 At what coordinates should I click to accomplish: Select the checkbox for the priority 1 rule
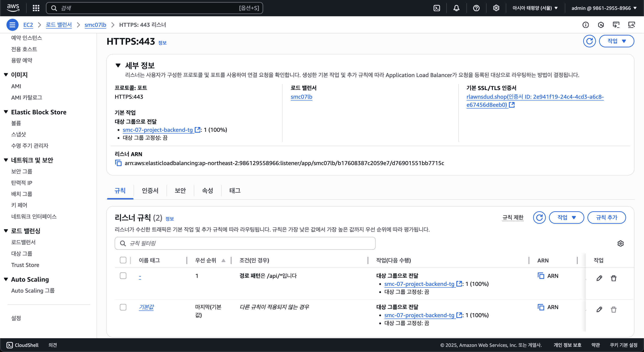coord(123,276)
